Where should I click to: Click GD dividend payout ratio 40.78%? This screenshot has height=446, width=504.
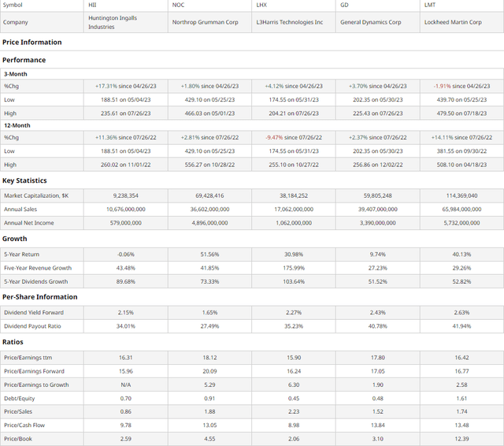coord(378,326)
